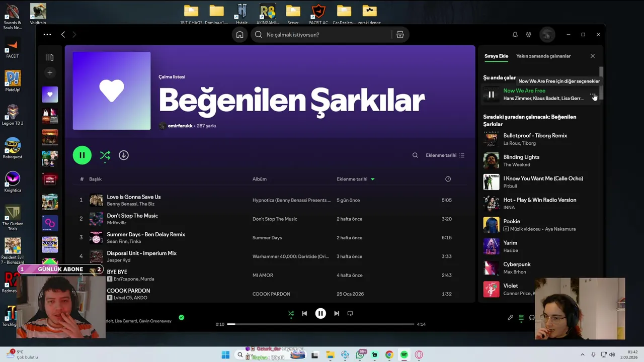Click the queue panel scrollbar

point(601,83)
